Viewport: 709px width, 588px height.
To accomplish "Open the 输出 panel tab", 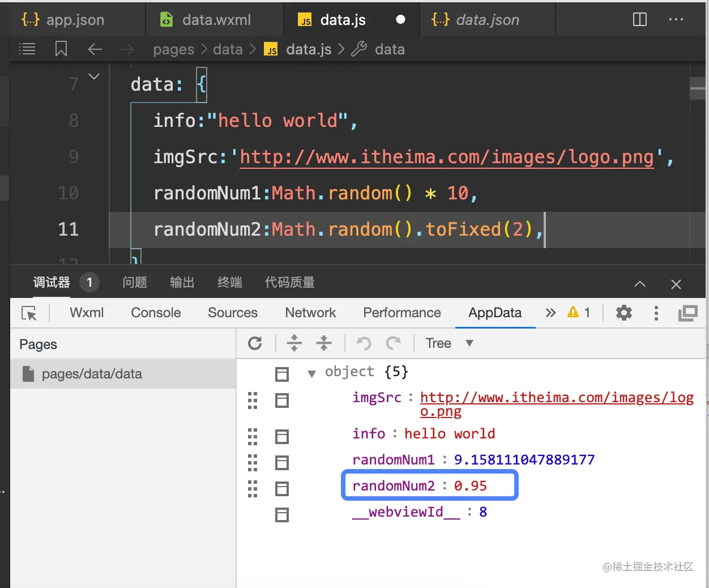I will (x=182, y=282).
